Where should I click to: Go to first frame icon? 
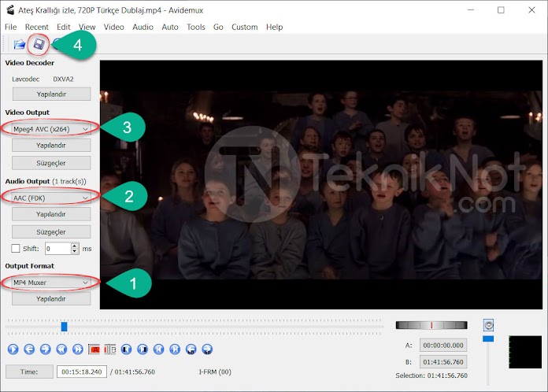click(159, 349)
